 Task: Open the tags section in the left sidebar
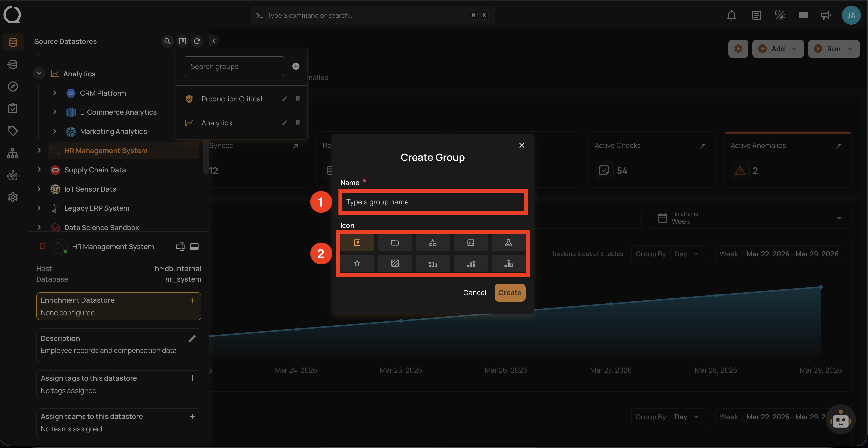coord(13,130)
